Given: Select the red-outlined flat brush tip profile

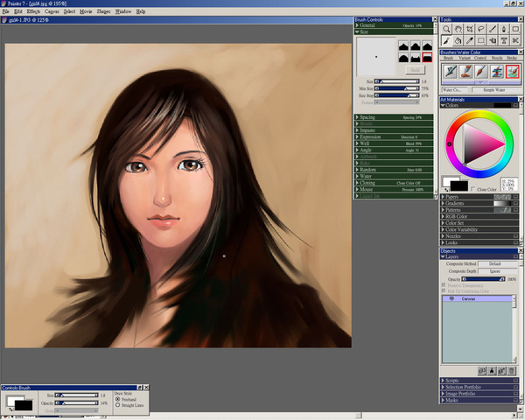Looking at the screenshot, I should pos(427,57).
